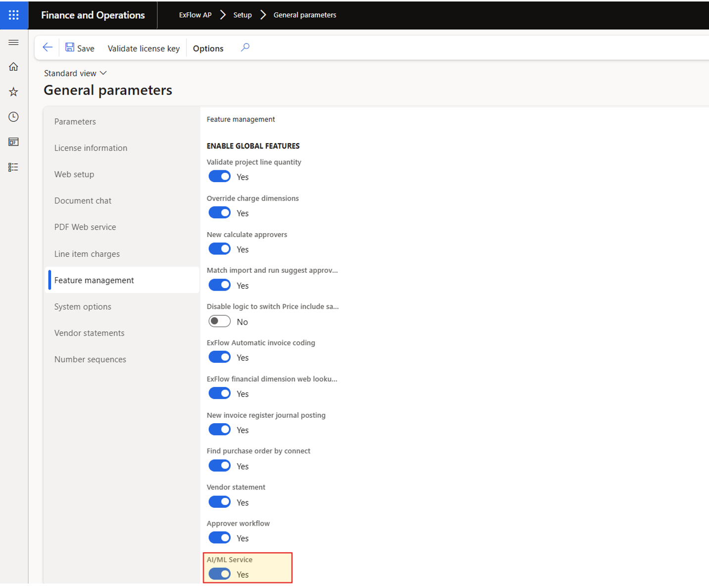The image size is (709, 588).
Task: Enable Disable logic to switch Price include toggle
Action: (220, 321)
